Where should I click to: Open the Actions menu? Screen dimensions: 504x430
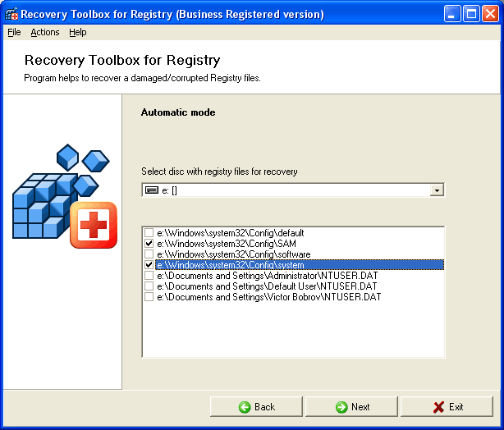pyautogui.click(x=45, y=32)
